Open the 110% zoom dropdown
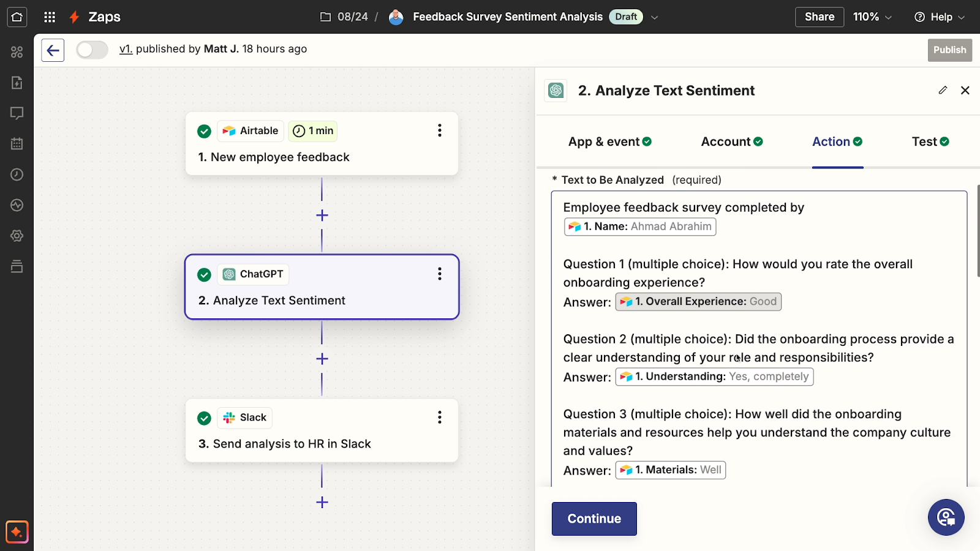The width and height of the screenshot is (980, 551). [872, 17]
